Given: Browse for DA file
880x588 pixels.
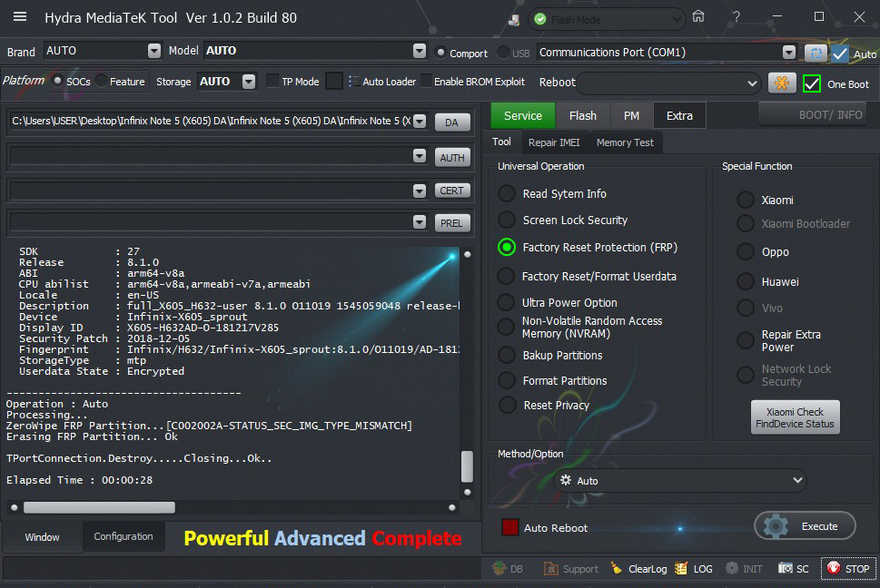Looking at the screenshot, I should (x=451, y=122).
